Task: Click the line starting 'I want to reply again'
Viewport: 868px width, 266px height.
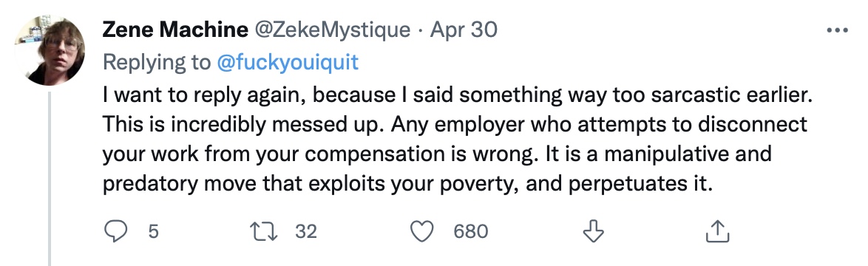Action: pyautogui.click(x=457, y=95)
